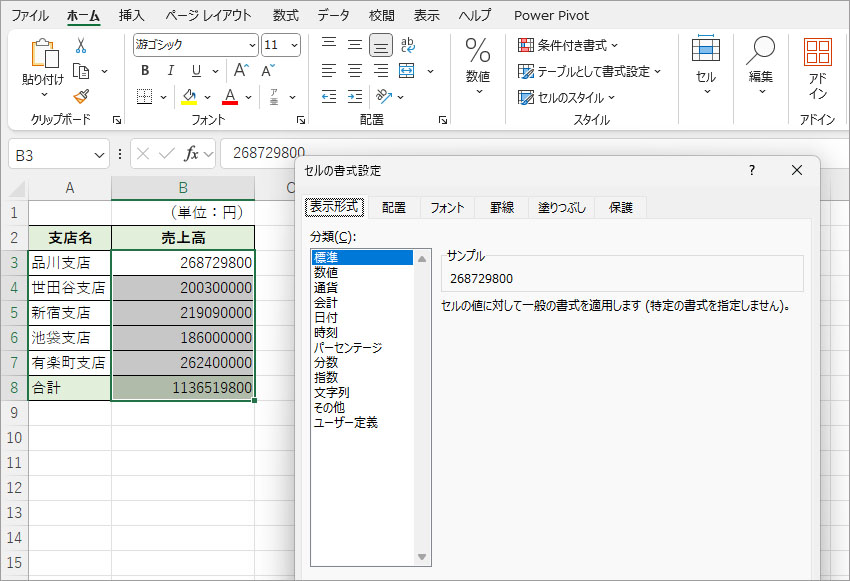Switch to 配置 tab in dialog
The height and width of the screenshot is (581, 850).
(x=394, y=208)
